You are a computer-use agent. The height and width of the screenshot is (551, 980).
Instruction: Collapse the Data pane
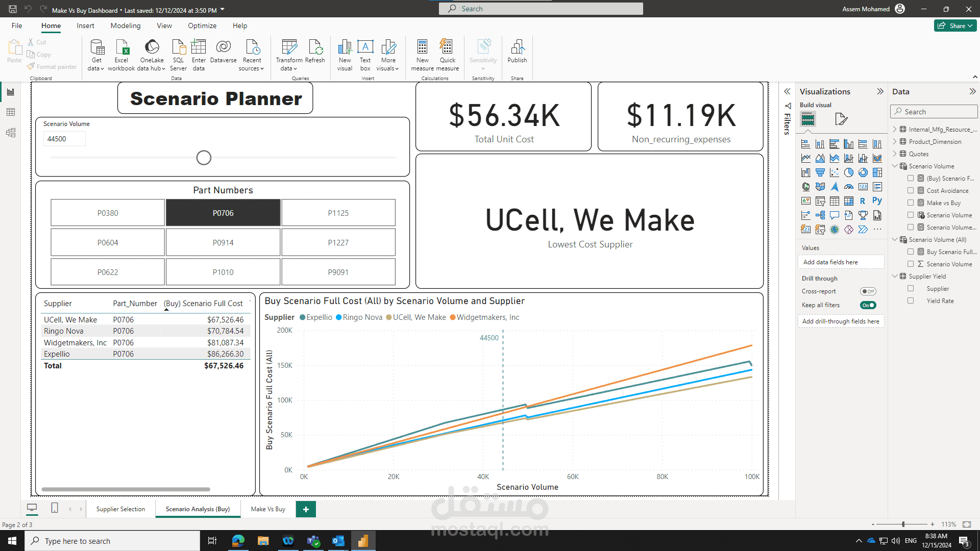972,91
